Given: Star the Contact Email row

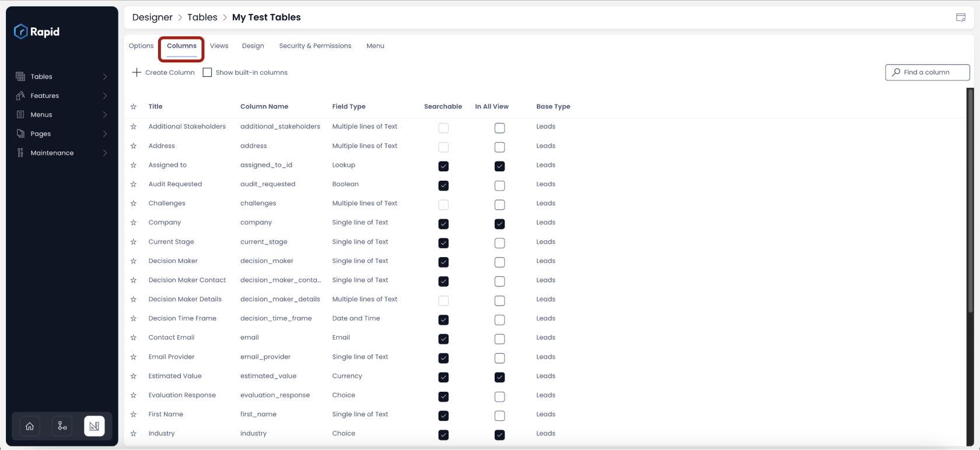Looking at the screenshot, I should coord(134,337).
